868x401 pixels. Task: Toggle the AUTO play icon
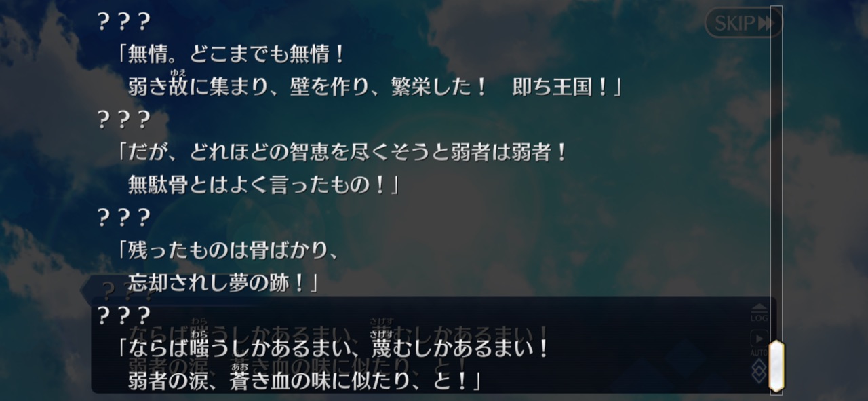coord(759,342)
